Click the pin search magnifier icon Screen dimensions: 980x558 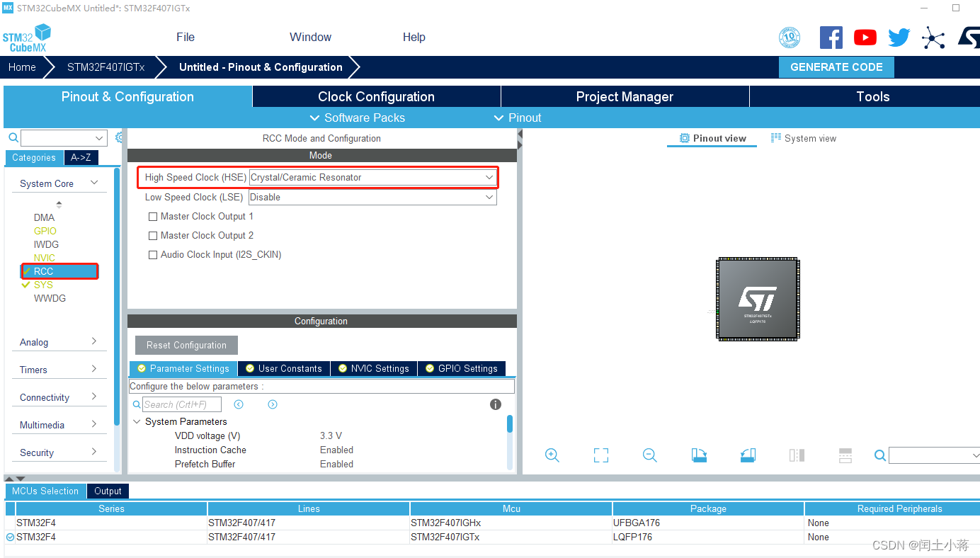880,455
